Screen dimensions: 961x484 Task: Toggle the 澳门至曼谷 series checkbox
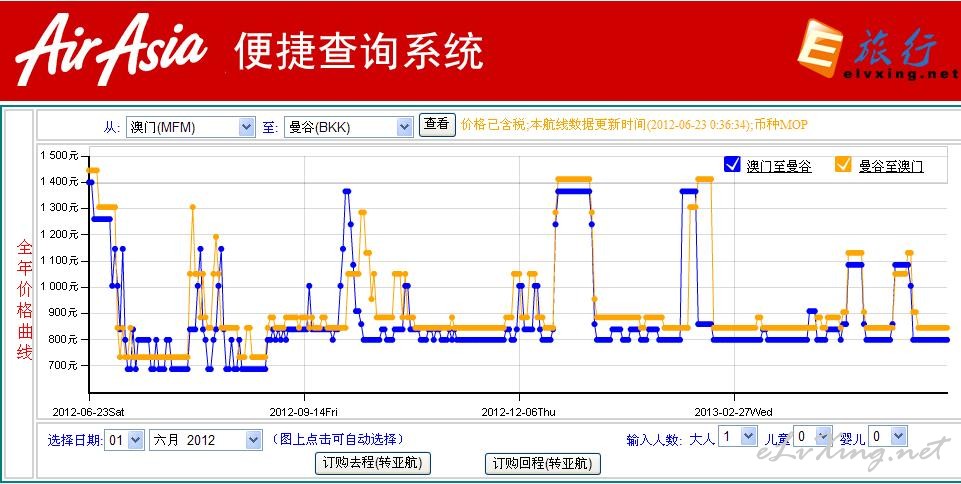pyautogui.click(x=732, y=164)
